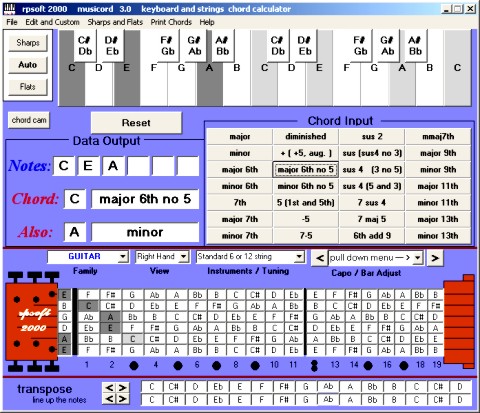Image resolution: width=480 pixels, height=413 pixels.
Task: Click highlighted E at fret 2 on D string
Action: point(110,328)
